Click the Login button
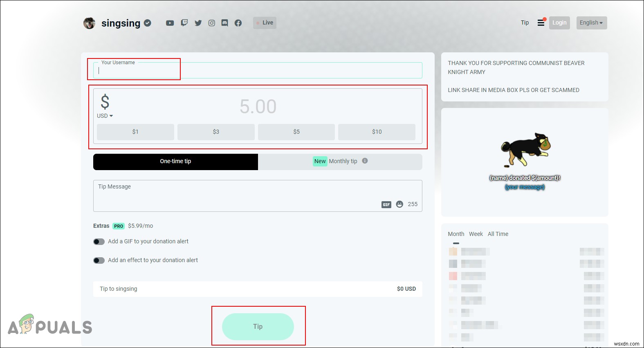Screen dimensions: 644x348 click(x=559, y=22)
